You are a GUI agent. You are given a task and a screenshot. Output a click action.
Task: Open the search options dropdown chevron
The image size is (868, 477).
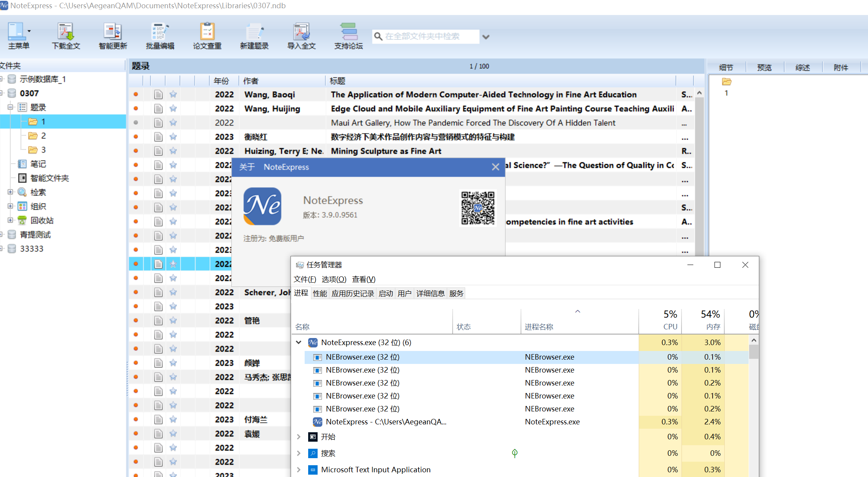pyautogui.click(x=486, y=37)
